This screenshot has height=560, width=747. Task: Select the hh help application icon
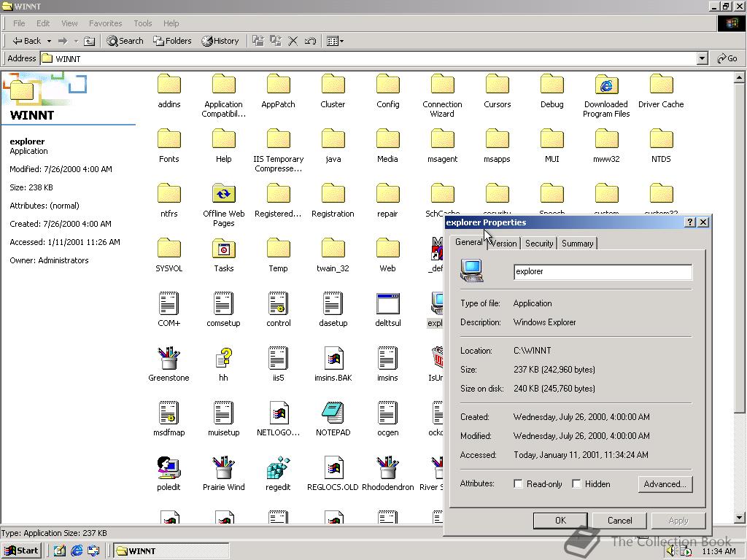click(x=223, y=359)
